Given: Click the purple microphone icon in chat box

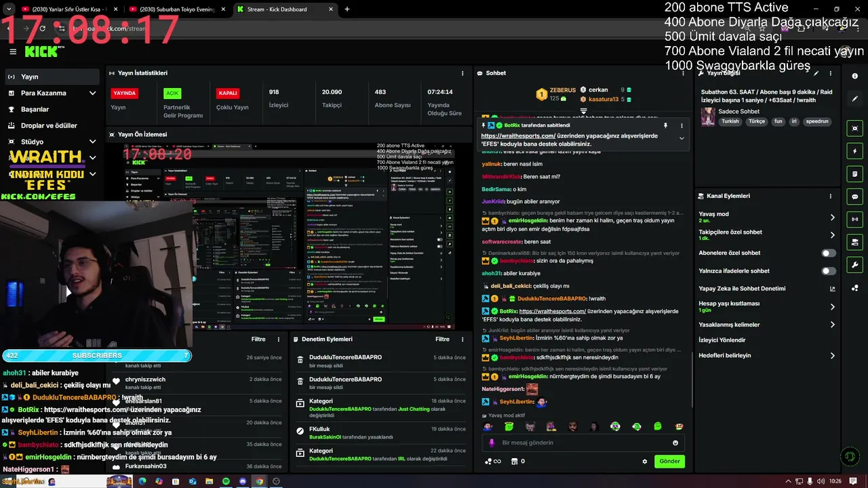Looking at the screenshot, I should [x=492, y=443].
